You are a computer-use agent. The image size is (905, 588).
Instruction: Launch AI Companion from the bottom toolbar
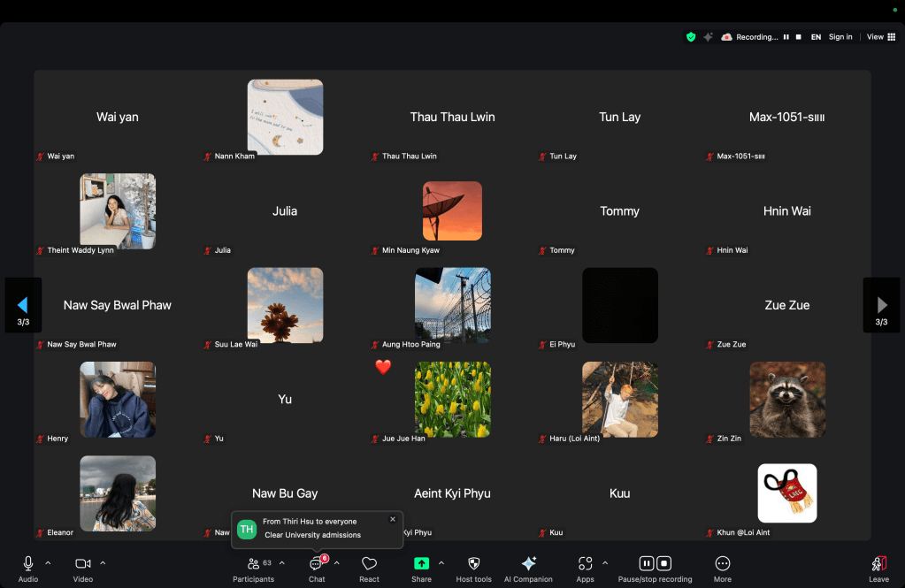[528, 564]
